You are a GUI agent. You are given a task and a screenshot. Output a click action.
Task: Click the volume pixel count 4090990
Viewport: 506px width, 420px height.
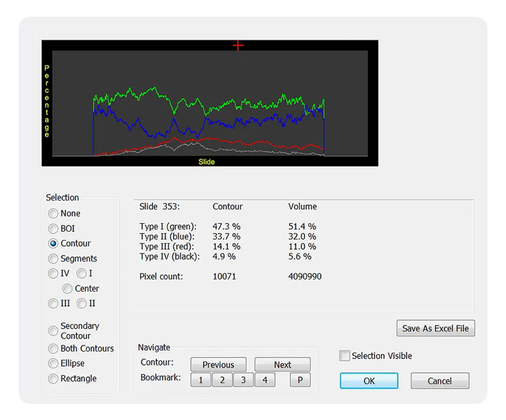305,276
